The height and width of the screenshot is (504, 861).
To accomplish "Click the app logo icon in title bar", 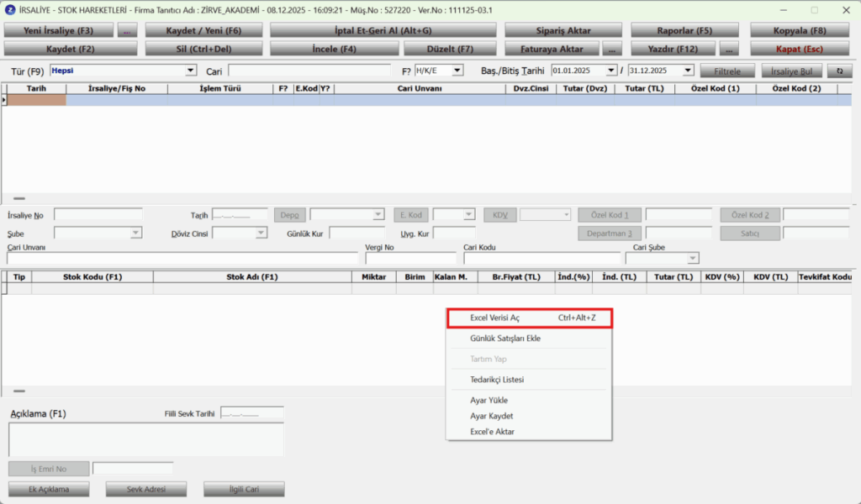I will click(10, 10).
